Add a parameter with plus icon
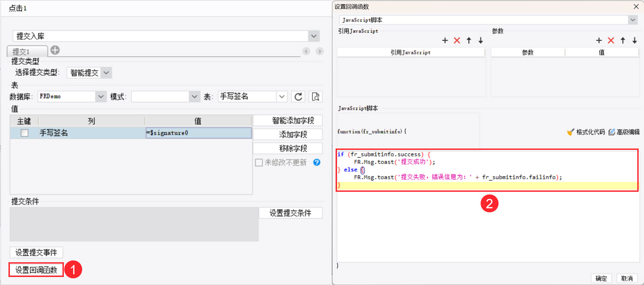 [x=599, y=41]
